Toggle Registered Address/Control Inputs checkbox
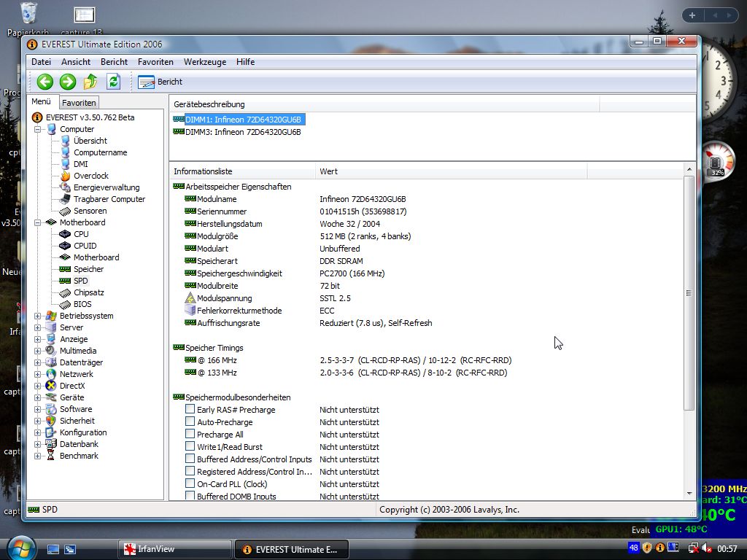Screen dimensions: 747x560 point(190,471)
